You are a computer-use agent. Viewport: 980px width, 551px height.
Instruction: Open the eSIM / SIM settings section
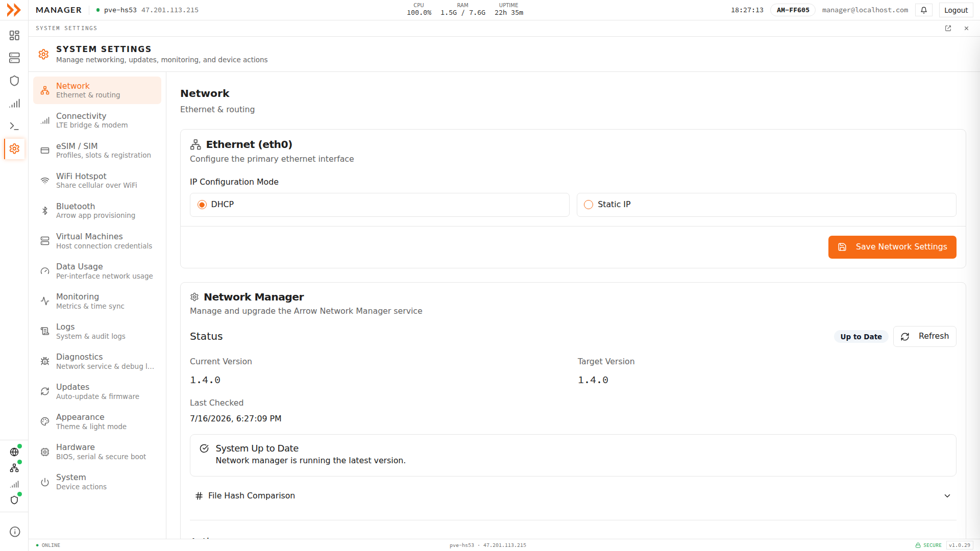coord(97,151)
